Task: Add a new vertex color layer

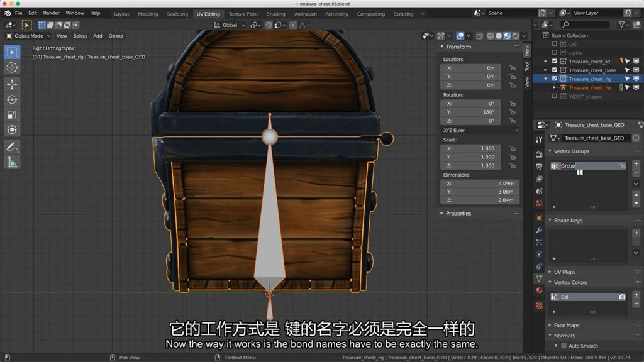Action: tap(636, 295)
